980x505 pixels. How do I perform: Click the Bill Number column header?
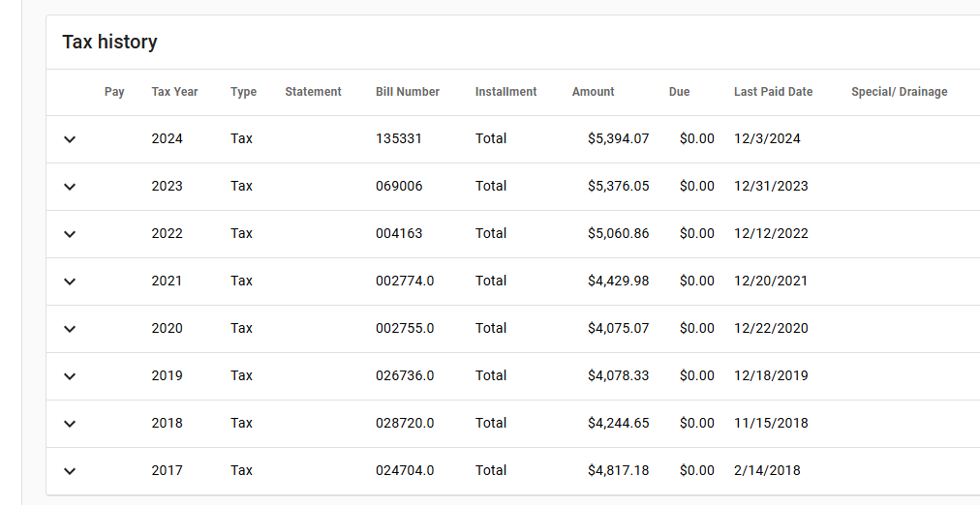point(407,92)
